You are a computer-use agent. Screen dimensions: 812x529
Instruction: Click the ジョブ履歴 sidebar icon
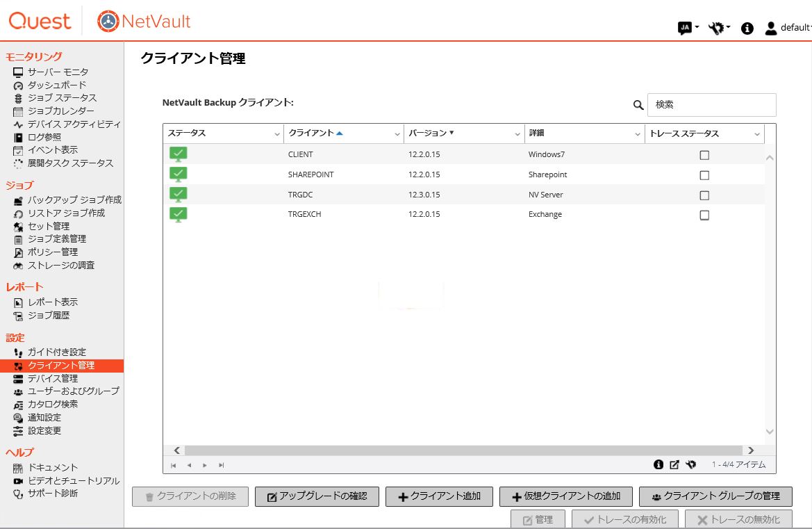click(x=18, y=316)
